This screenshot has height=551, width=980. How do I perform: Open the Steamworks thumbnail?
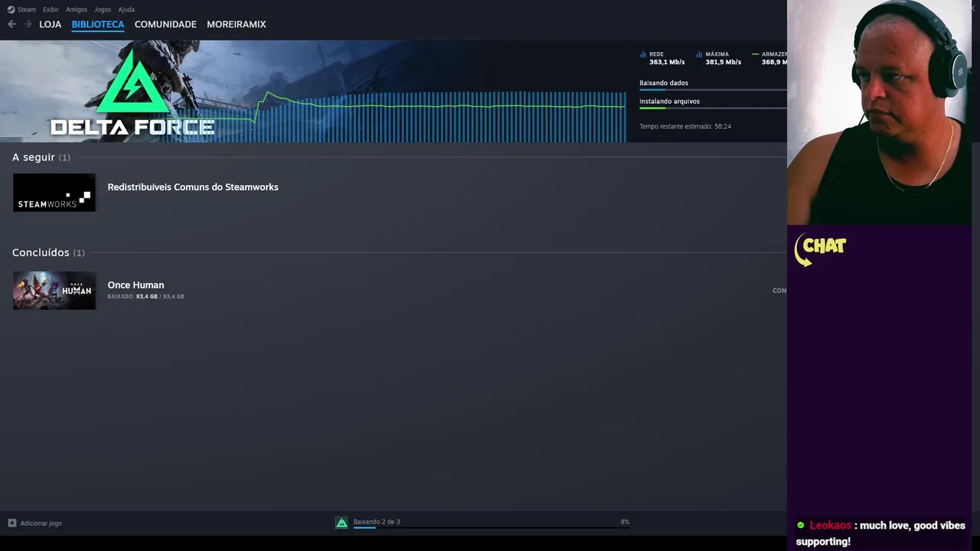click(x=54, y=193)
